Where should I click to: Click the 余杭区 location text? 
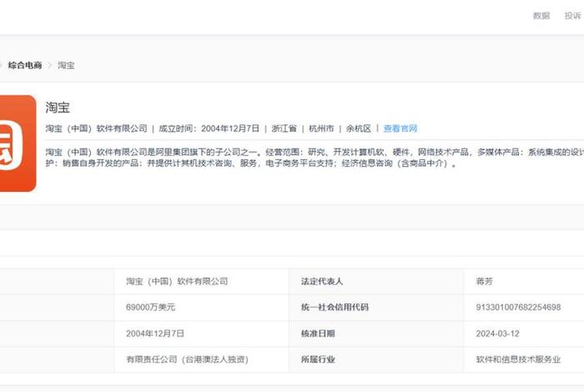358,128
